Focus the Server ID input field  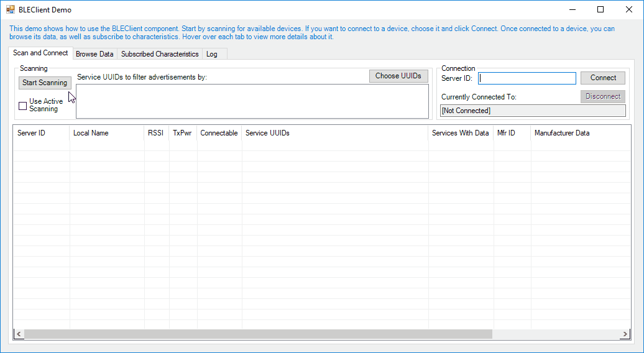[x=527, y=78]
